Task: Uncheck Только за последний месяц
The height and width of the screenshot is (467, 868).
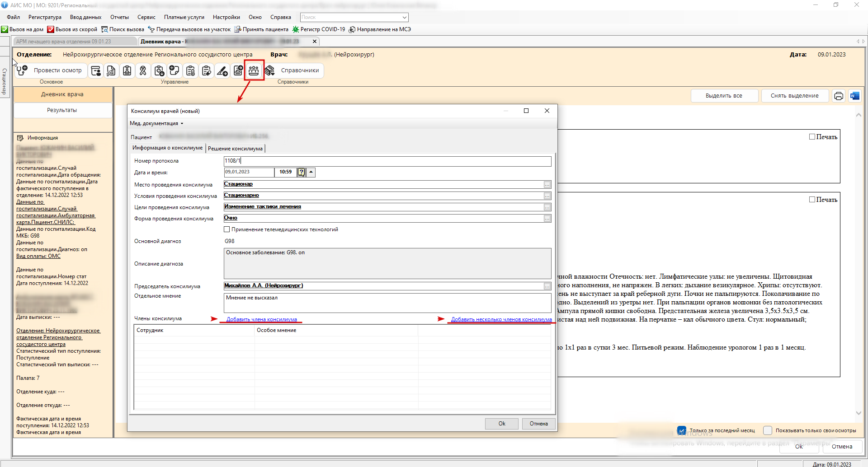Action: pyautogui.click(x=682, y=430)
